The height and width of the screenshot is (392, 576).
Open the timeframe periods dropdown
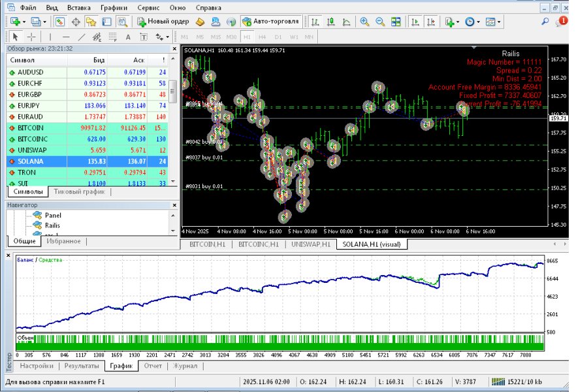click(477, 23)
